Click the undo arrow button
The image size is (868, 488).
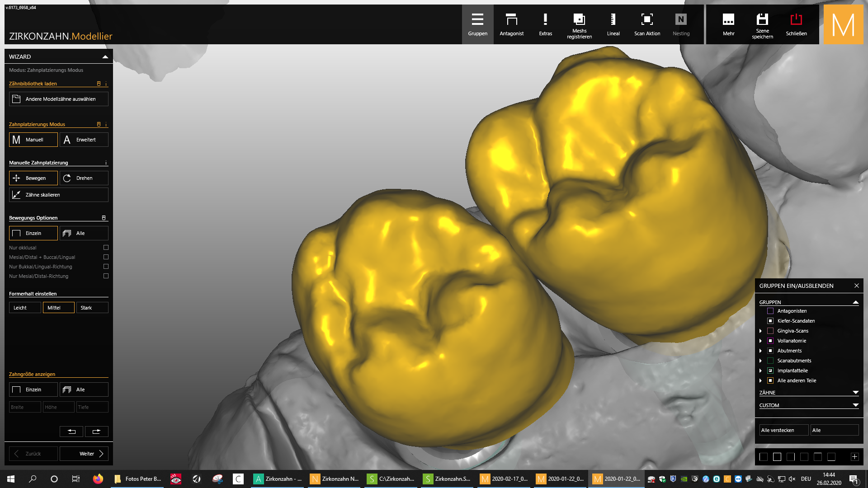pyautogui.click(x=71, y=432)
